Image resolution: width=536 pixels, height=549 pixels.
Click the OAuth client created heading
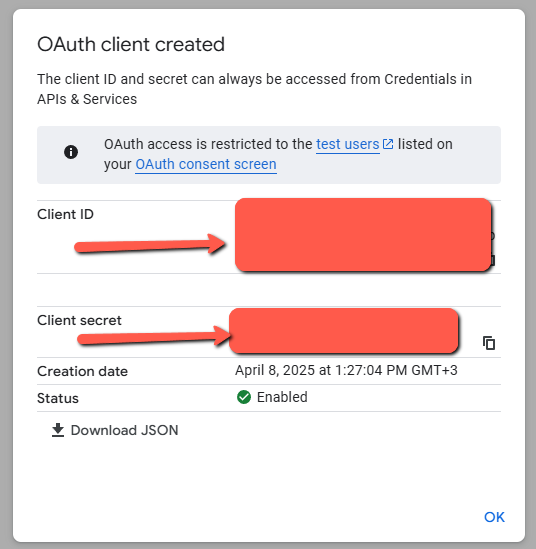point(131,44)
